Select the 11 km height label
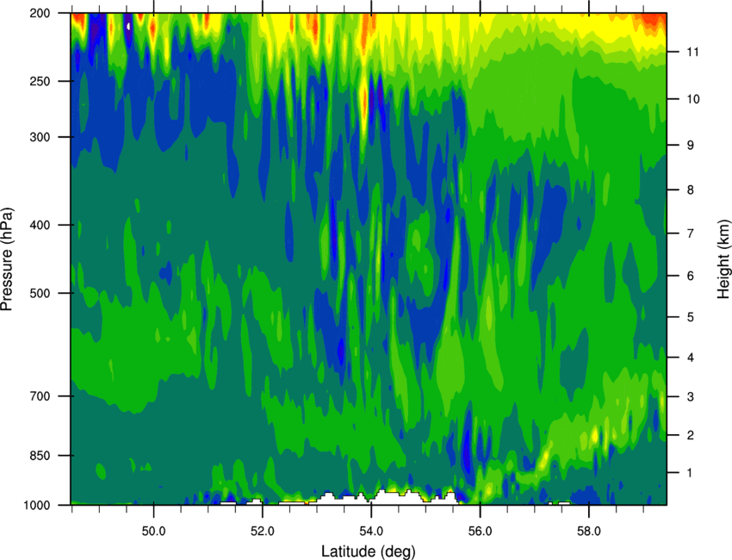 coord(692,52)
